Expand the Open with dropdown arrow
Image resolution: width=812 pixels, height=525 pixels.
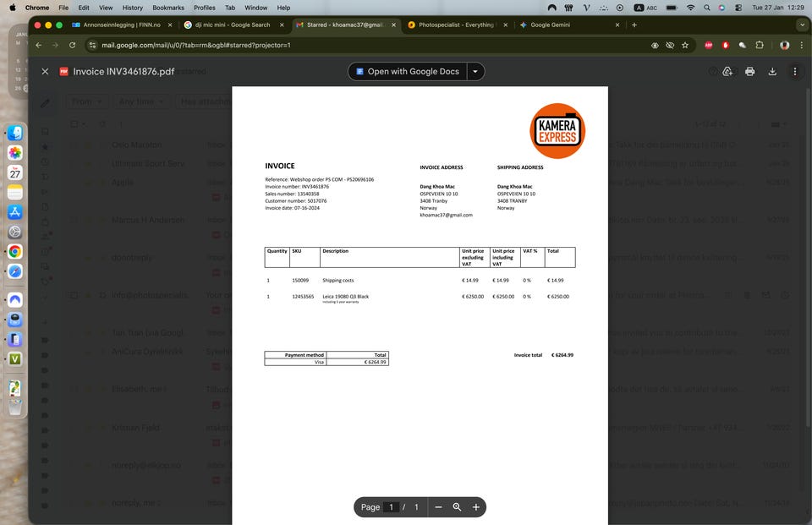[475, 72]
